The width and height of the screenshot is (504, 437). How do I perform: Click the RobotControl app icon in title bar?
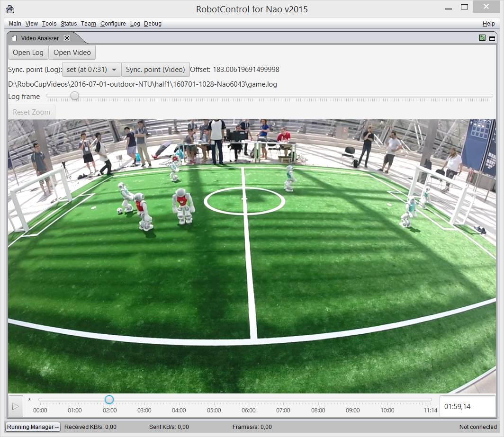(x=10, y=9)
